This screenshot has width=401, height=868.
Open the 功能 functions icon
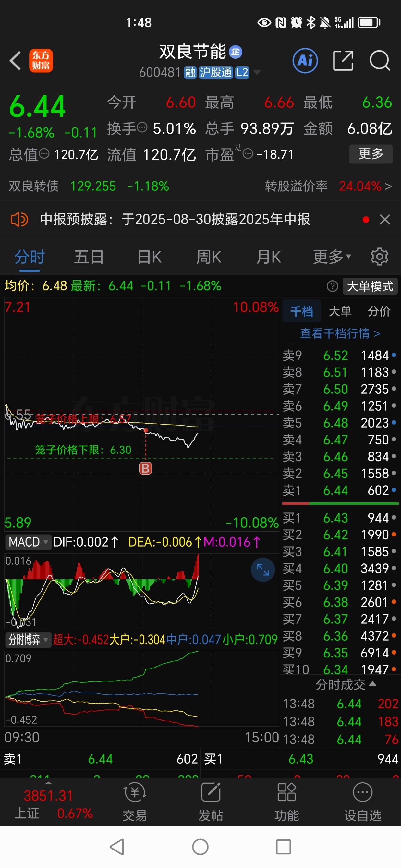click(x=286, y=802)
